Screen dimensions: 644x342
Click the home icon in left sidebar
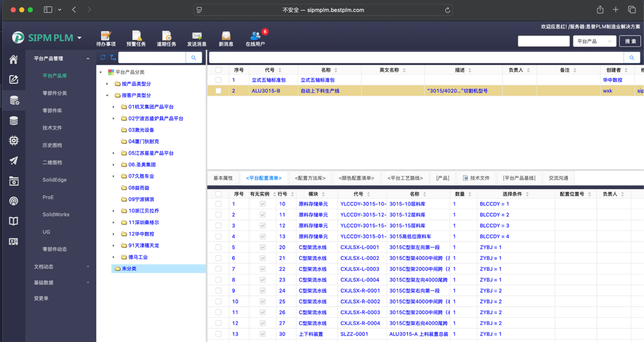14,59
